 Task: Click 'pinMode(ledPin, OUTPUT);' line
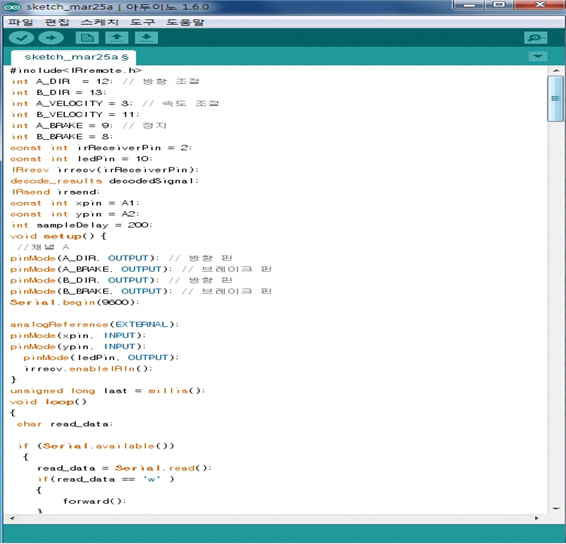101,357
